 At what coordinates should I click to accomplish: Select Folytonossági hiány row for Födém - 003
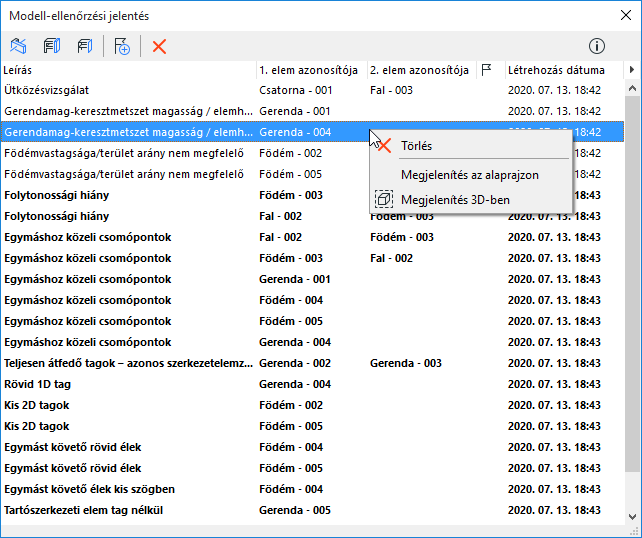(313, 195)
